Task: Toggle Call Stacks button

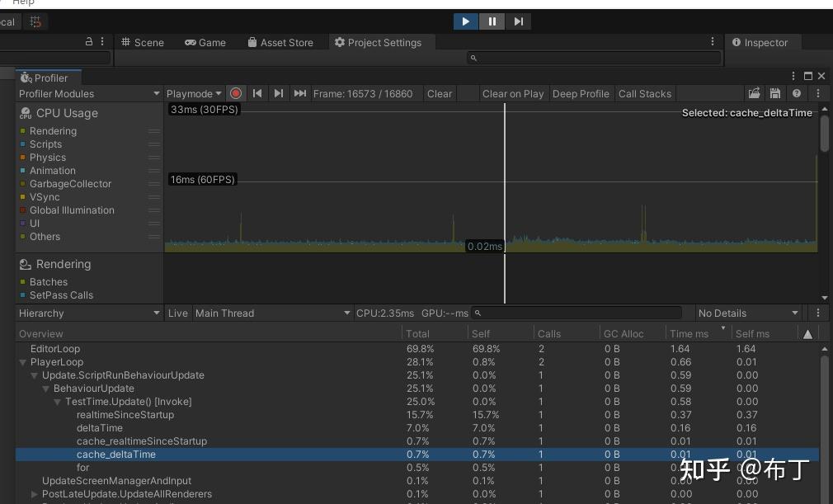Action: pyautogui.click(x=644, y=93)
